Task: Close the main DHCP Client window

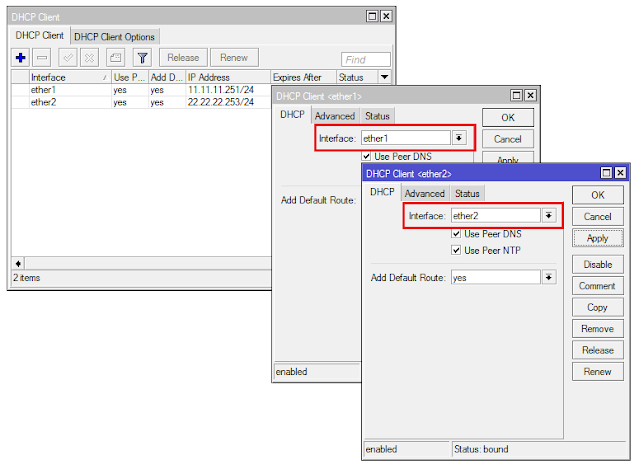Action: (386, 16)
